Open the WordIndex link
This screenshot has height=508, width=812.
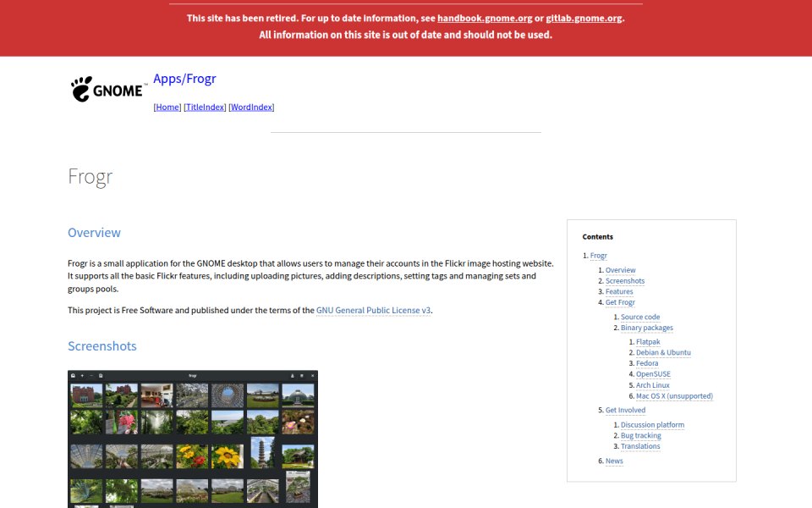[251, 107]
